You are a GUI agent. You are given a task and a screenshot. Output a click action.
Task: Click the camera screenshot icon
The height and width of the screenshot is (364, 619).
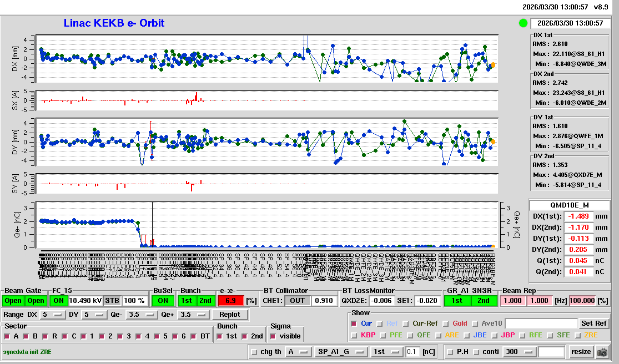click(x=602, y=352)
